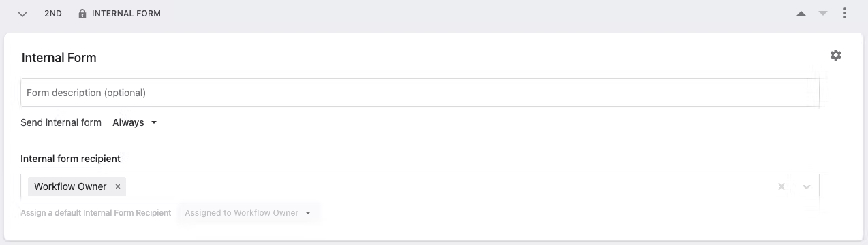This screenshot has width=868, height=245.
Task: Collapse the 2ND step section chevron
Action: 22,14
